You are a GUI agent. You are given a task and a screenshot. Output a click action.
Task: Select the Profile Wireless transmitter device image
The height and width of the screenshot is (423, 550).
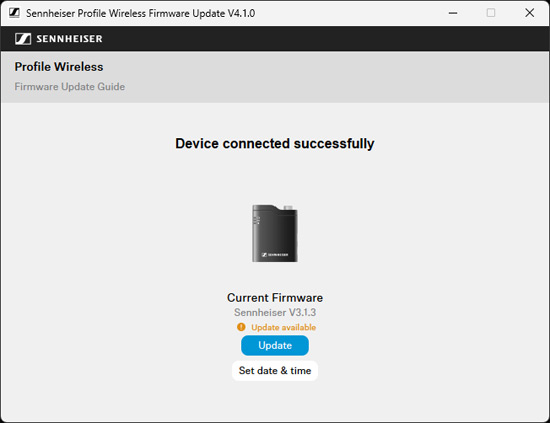pos(275,233)
